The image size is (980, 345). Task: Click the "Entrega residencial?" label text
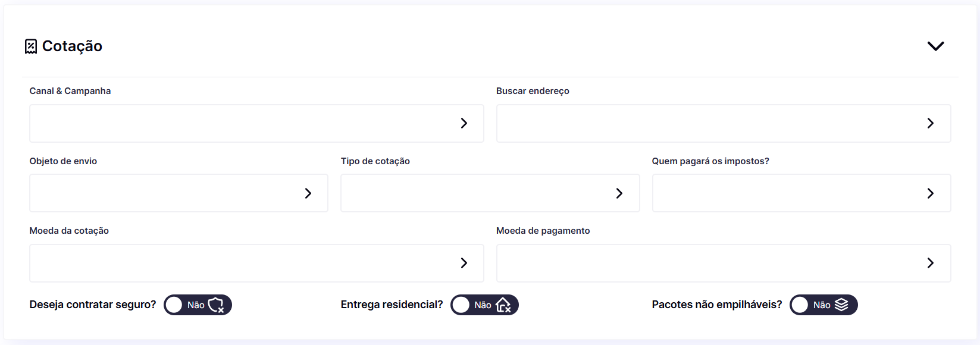pos(392,305)
